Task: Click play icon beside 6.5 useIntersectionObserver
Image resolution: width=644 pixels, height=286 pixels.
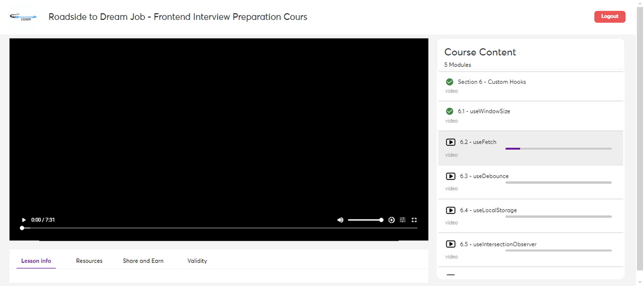Action: click(451, 244)
